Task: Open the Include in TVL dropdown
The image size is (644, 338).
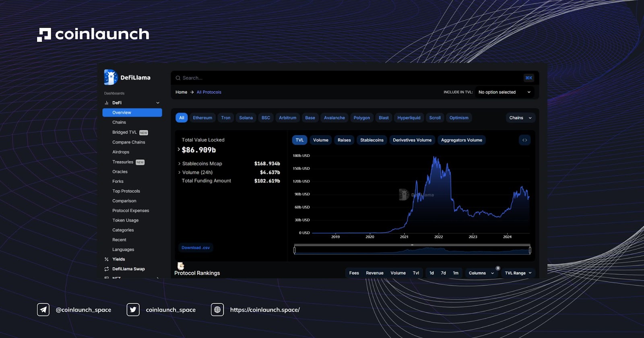Action: tap(505, 92)
